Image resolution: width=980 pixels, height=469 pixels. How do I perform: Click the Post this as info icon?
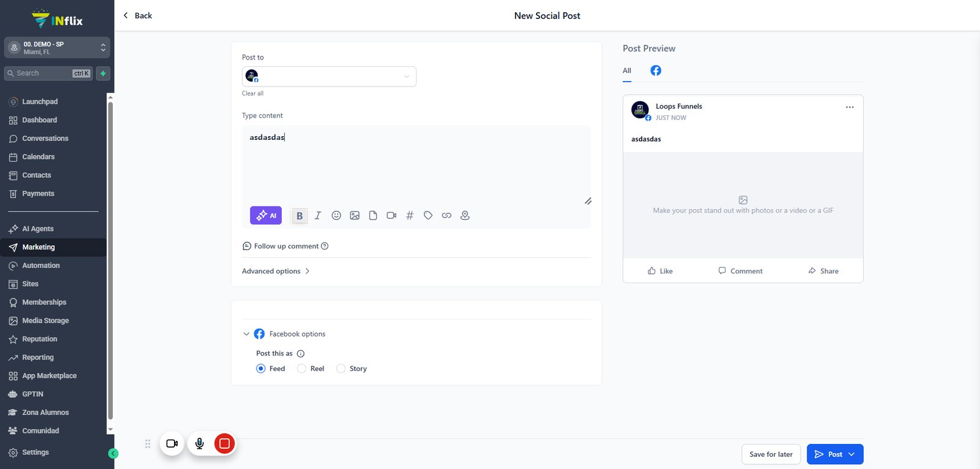[x=301, y=354]
